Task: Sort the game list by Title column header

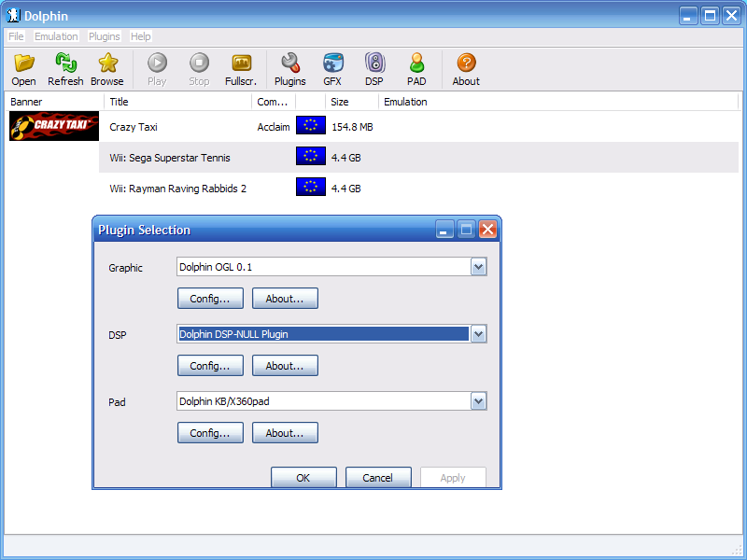Action: (x=177, y=102)
